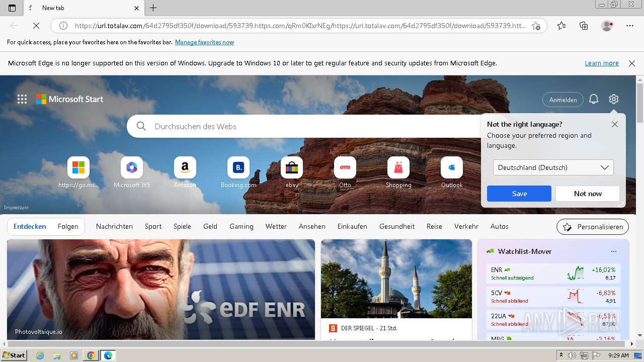Expand the Deutschland (Deutsch) language dropdown
Screen dimensions: 644x362
[x=553, y=167]
